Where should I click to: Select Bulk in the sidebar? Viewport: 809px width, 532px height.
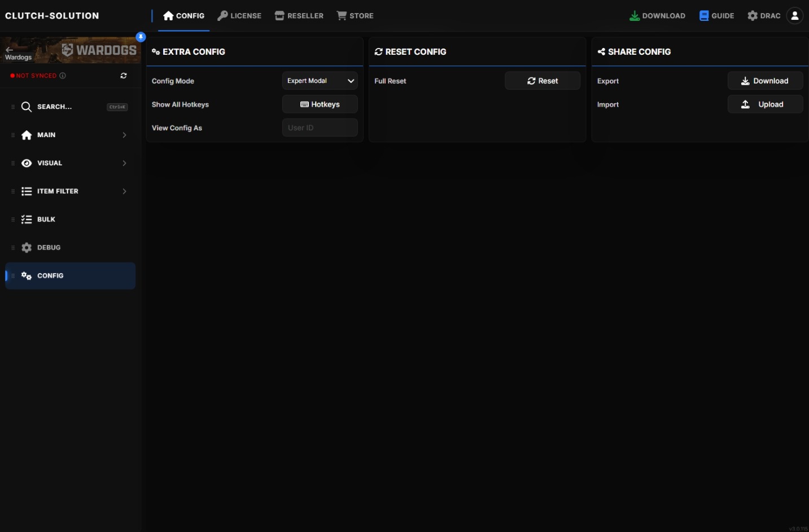(x=71, y=219)
